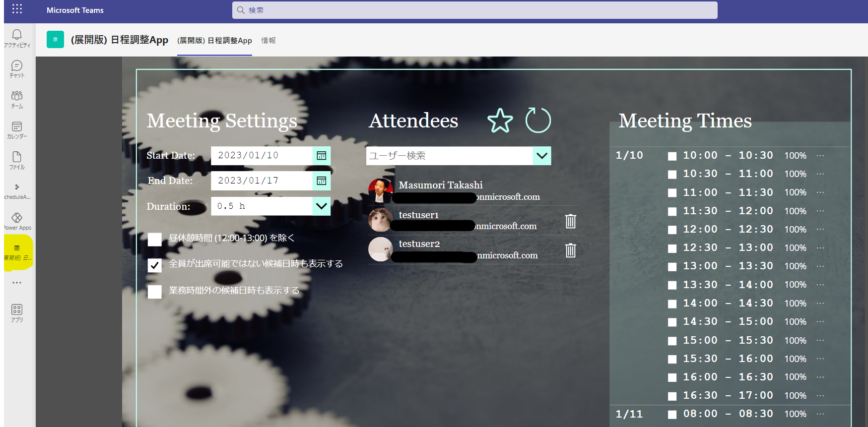Uncheck 全員が出席可能ではない候補日時も表示する
Image resolution: width=868 pixels, height=427 pixels.
[155, 265]
